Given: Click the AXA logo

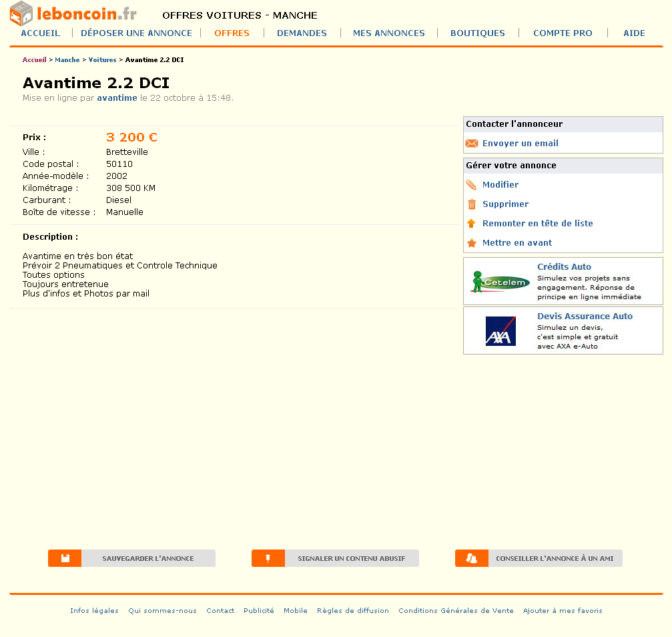Looking at the screenshot, I should coord(500,331).
